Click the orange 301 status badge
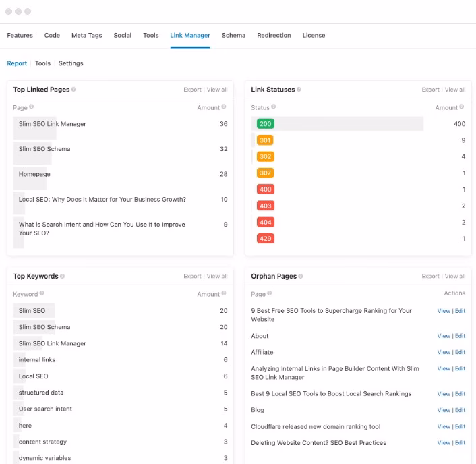This screenshot has width=476, height=464. tap(265, 140)
